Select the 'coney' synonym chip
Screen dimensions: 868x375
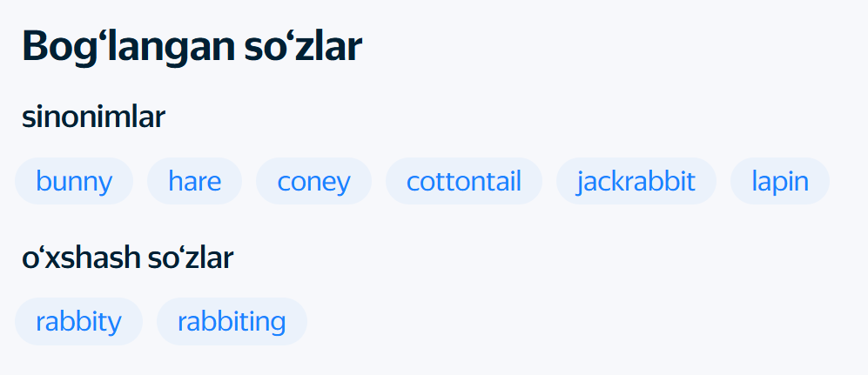[x=313, y=181]
